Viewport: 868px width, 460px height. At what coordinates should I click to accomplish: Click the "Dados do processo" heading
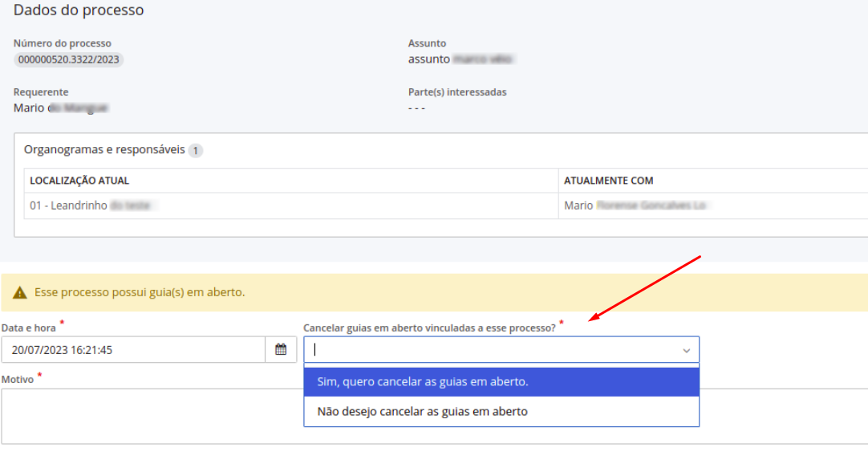[79, 11]
